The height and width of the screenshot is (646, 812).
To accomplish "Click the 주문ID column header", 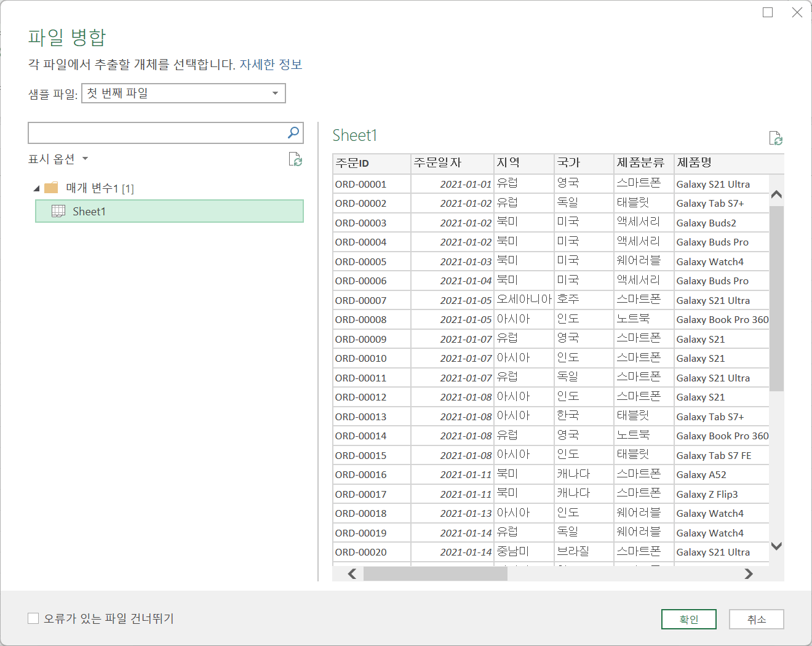I will (x=372, y=163).
